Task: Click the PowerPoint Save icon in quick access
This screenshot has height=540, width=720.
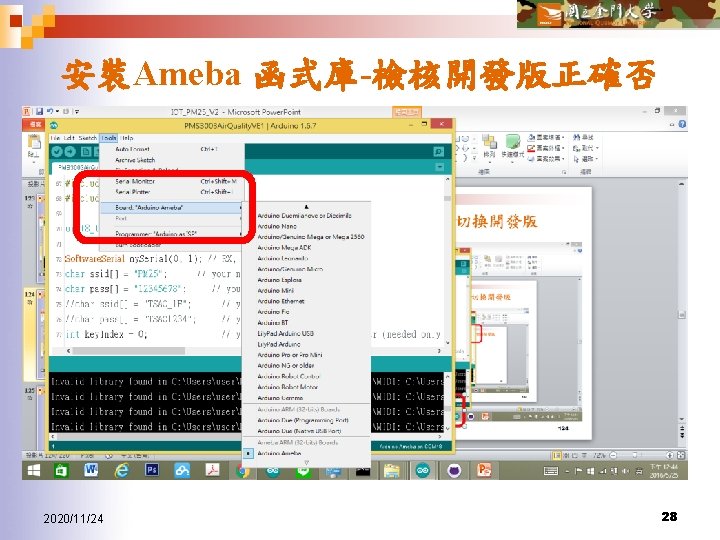Action: tap(39, 112)
